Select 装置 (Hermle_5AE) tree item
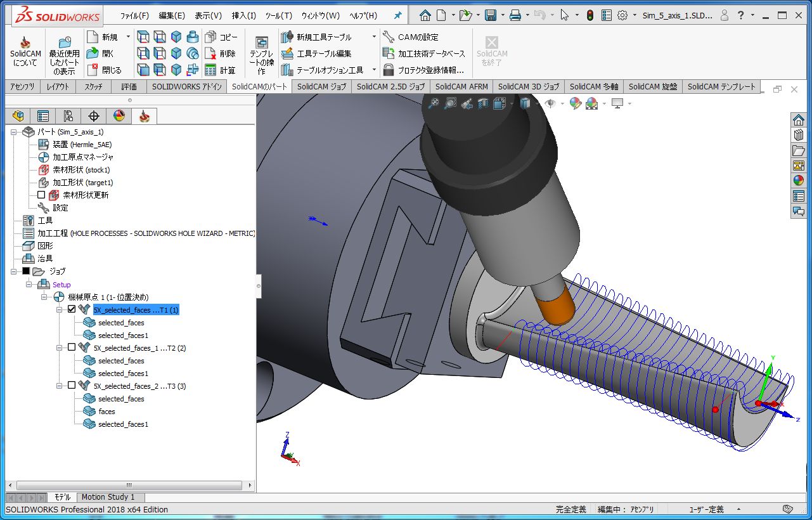 pyautogui.click(x=74, y=144)
